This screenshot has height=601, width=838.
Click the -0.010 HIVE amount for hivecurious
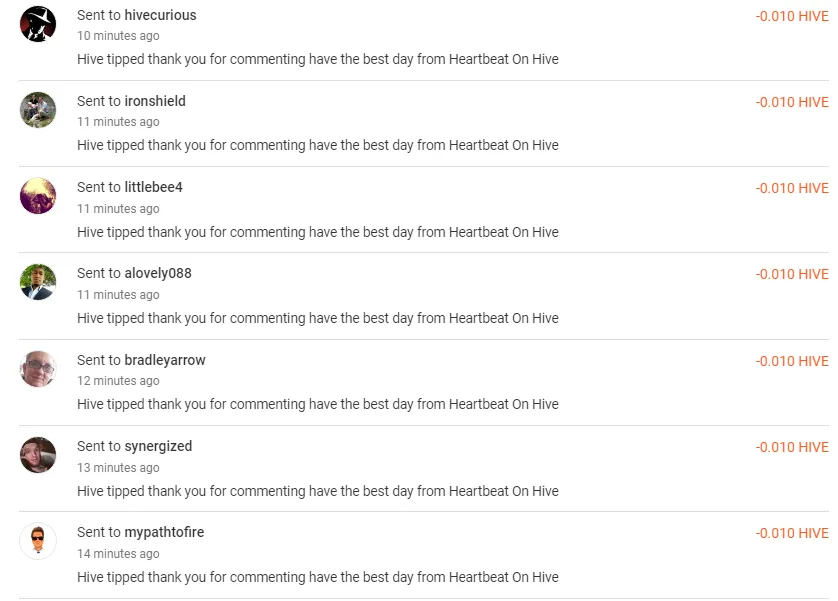[x=791, y=16]
